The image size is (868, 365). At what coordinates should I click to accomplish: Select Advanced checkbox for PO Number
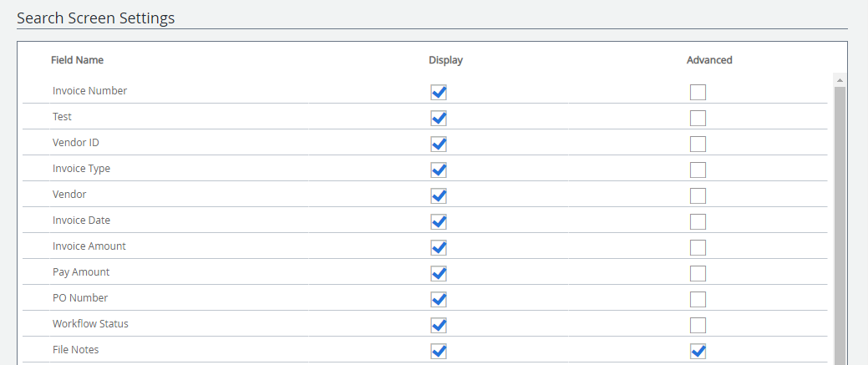click(x=698, y=299)
